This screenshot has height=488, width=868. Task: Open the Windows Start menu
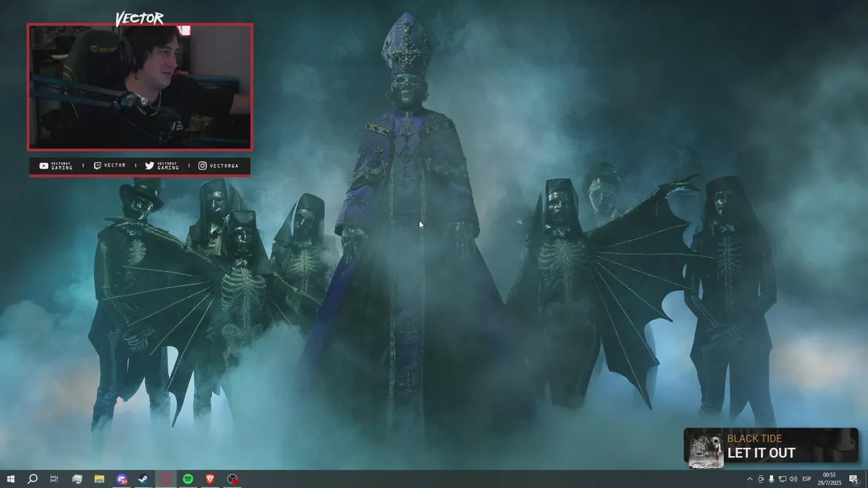pyautogui.click(x=11, y=479)
